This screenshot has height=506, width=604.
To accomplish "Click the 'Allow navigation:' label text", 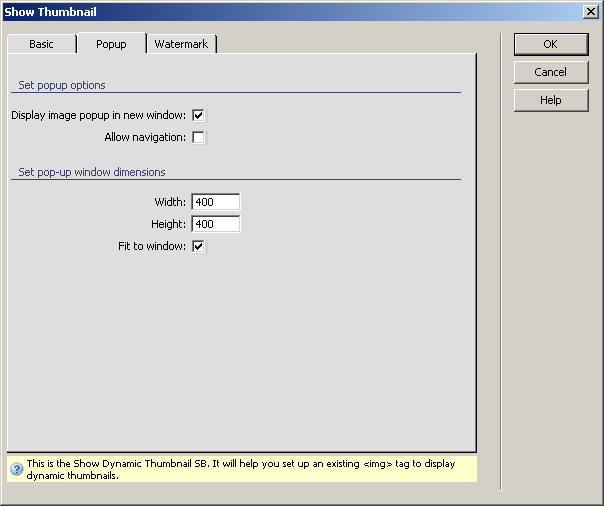I will [145, 137].
